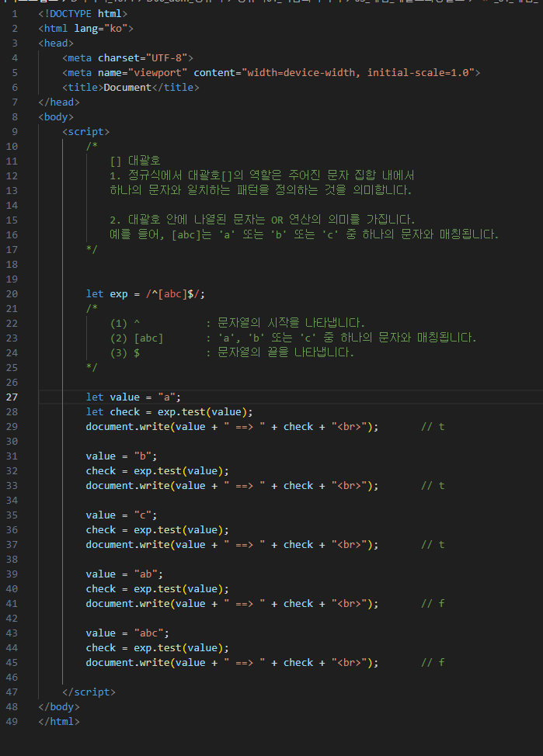Click the '// t' comment on line 33
The image size is (543, 756).
pyautogui.click(x=433, y=486)
